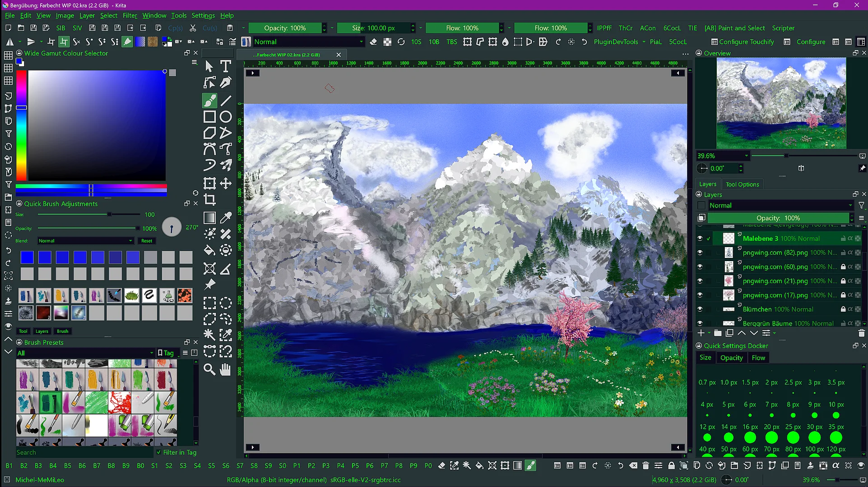Select the Zoom tool
The height and width of the screenshot is (487, 868).
pyautogui.click(x=209, y=369)
